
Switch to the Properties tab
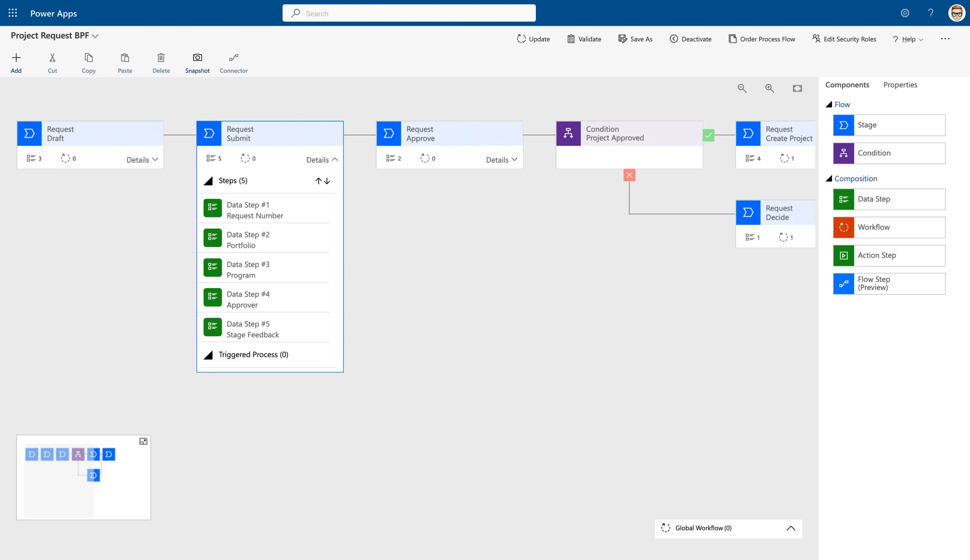pyautogui.click(x=900, y=84)
